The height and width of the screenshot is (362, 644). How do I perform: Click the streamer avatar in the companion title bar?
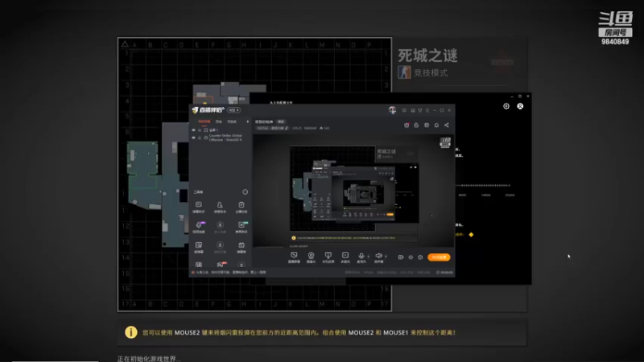[x=392, y=110]
